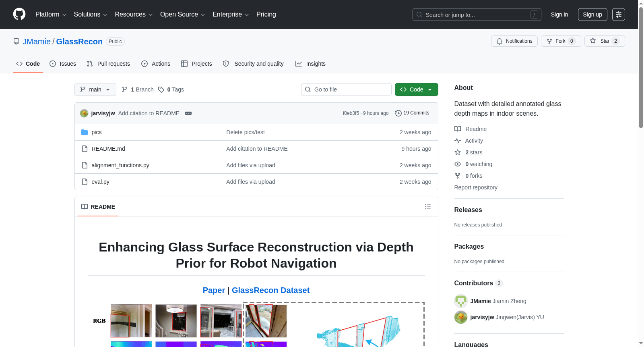This screenshot has width=644, height=347.
Task: Click the README.md file icon
Action: click(85, 149)
